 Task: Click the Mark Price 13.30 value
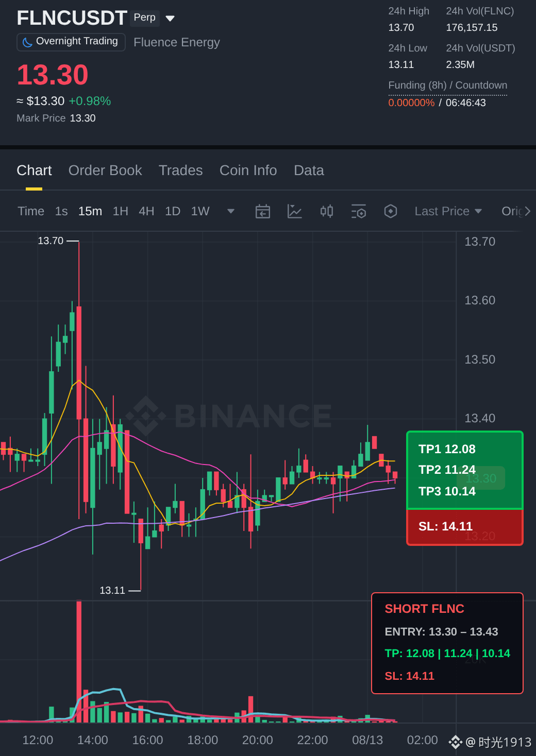pos(83,118)
